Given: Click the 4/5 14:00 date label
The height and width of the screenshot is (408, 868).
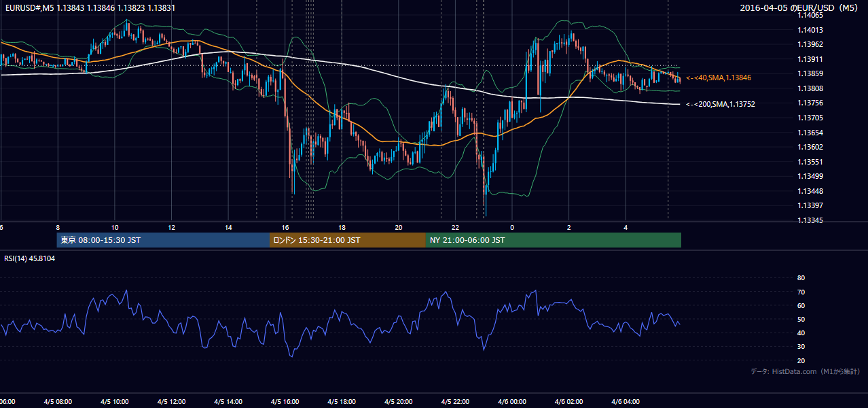Looking at the screenshot, I should click(x=228, y=402).
